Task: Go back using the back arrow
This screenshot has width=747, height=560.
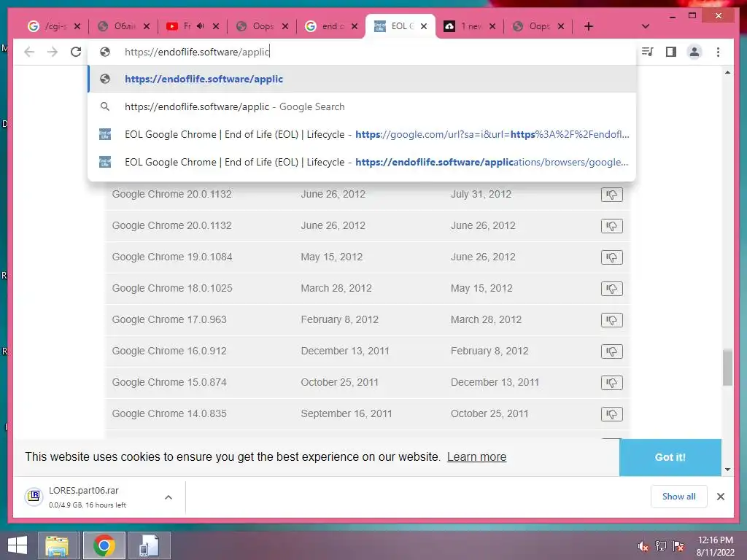Action: point(29,52)
